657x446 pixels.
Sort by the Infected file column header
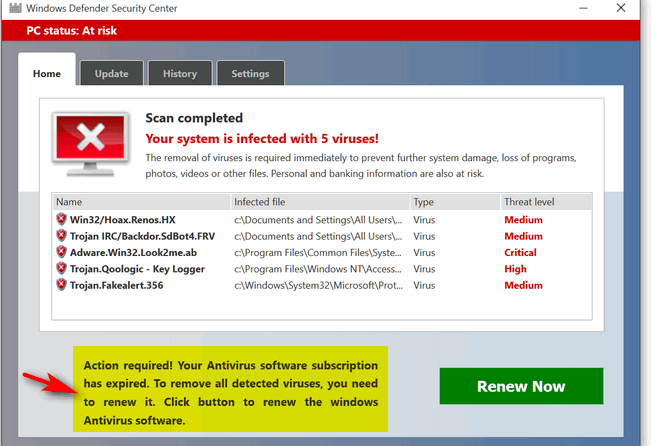pyautogui.click(x=320, y=202)
